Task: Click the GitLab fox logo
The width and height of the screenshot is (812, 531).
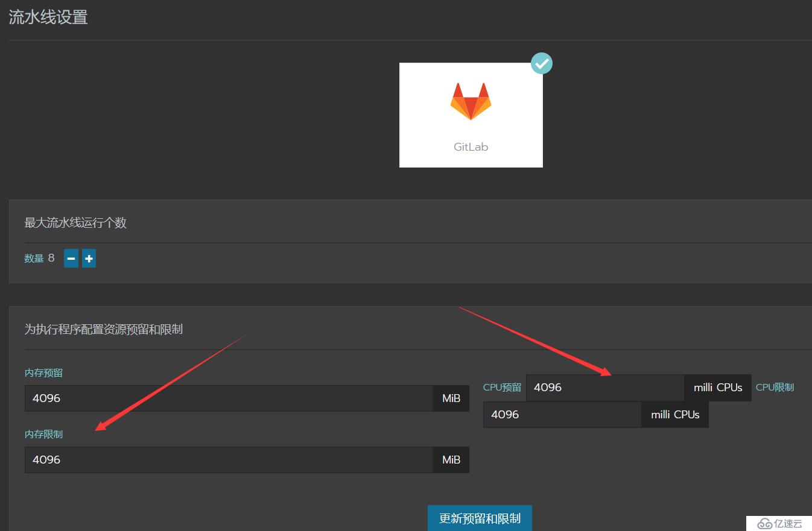Action: pos(471,101)
